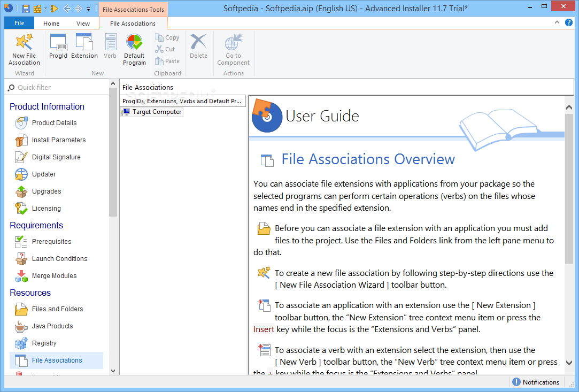Launch the New File Association wizard

coord(25,50)
